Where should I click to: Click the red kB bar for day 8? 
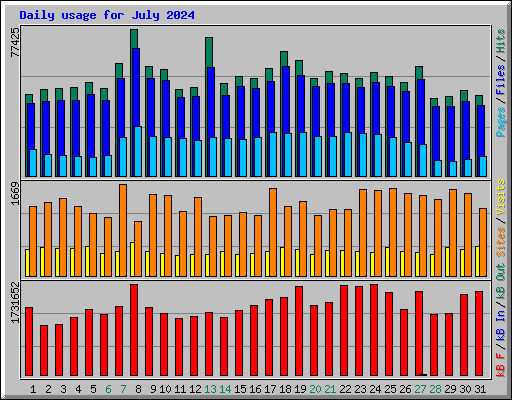pos(134,330)
